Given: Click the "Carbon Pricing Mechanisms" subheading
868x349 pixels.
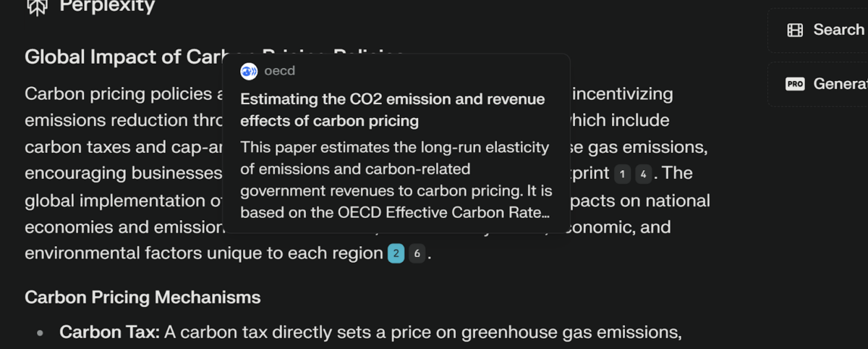Looking at the screenshot, I should 142,298.
